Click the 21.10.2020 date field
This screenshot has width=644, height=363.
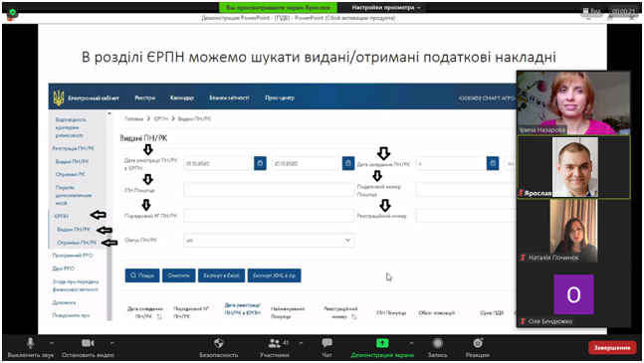click(307, 163)
